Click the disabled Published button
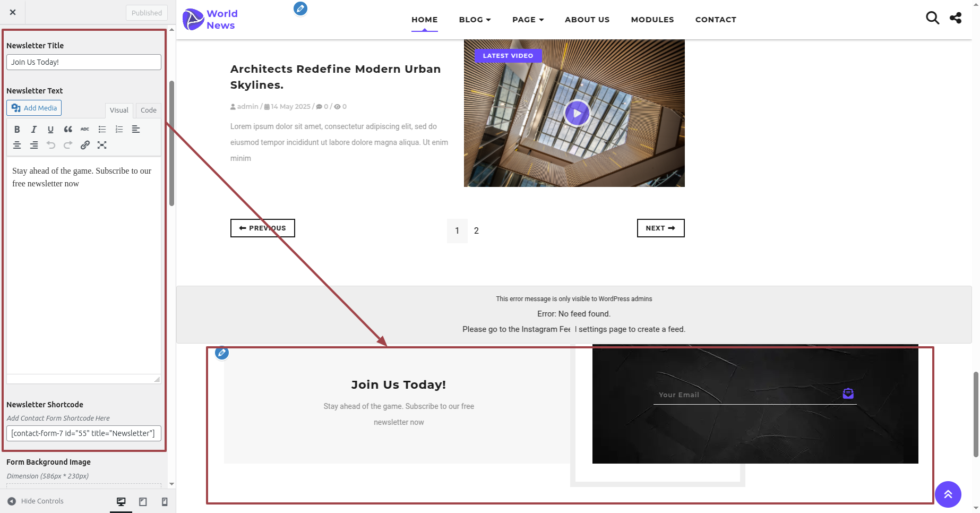Viewport: 980px width, 513px height. (147, 13)
